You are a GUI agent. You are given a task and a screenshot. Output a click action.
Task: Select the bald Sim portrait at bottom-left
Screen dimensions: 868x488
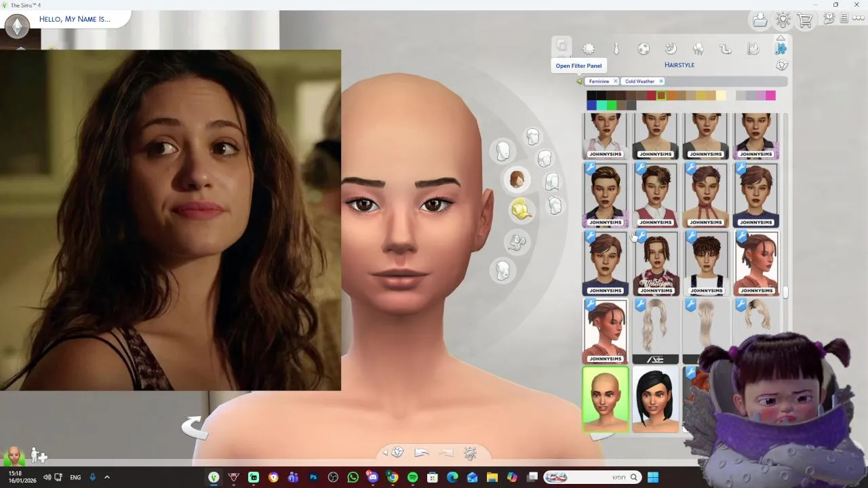coord(14,455)
